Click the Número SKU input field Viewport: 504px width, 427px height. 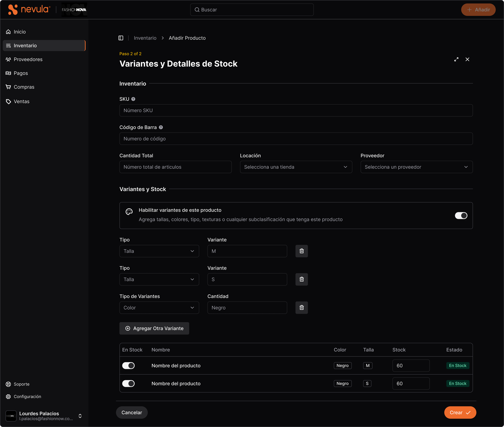(x=296, y=110)
